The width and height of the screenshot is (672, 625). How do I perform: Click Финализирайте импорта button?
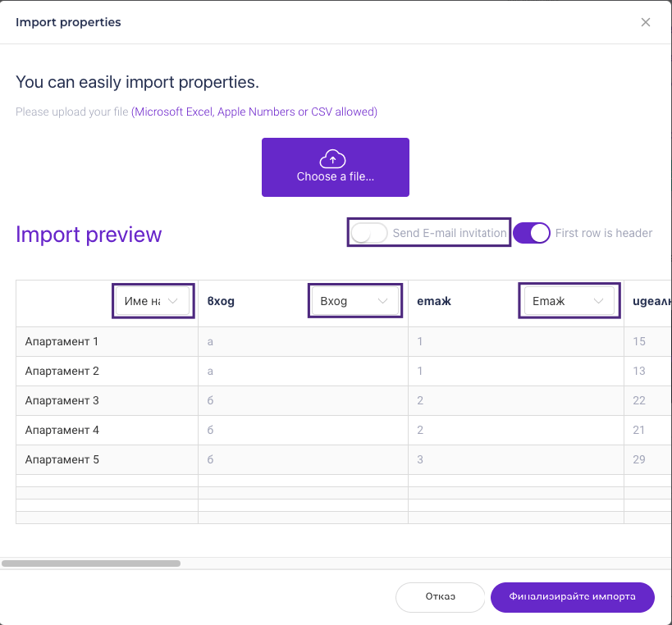coord(572,597)
